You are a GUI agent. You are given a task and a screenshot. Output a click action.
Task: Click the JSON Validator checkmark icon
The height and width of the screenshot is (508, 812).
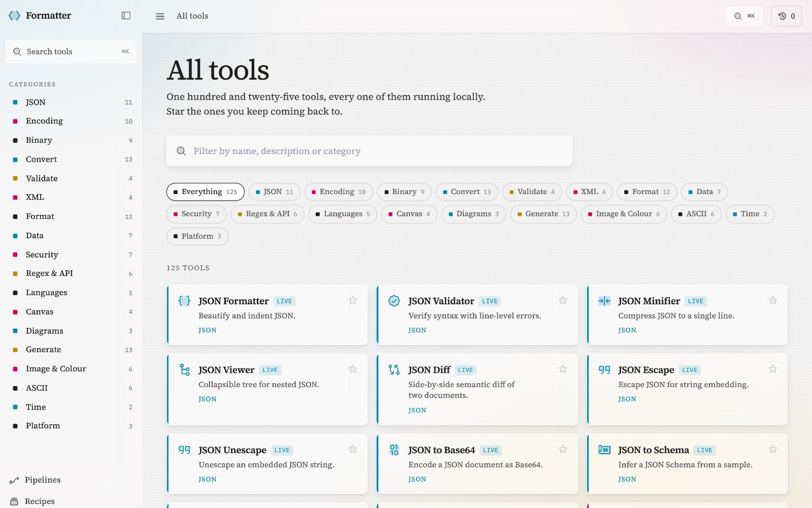[x=394, y=301]
